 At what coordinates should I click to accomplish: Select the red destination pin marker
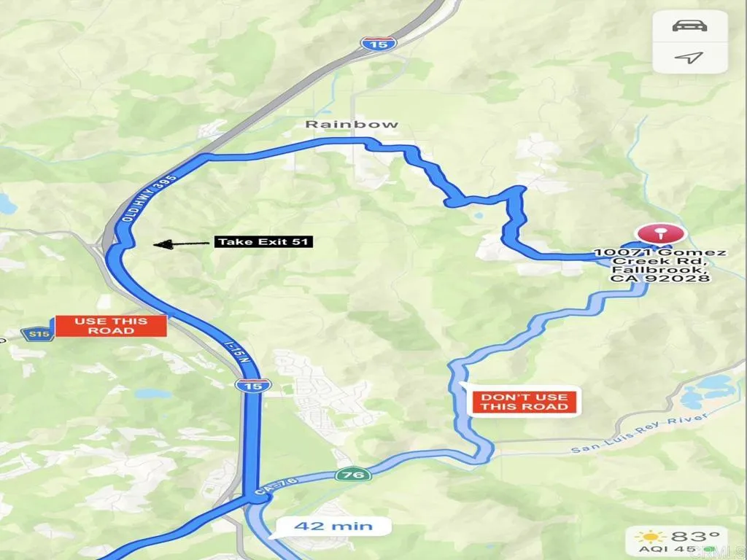[660, 236]
